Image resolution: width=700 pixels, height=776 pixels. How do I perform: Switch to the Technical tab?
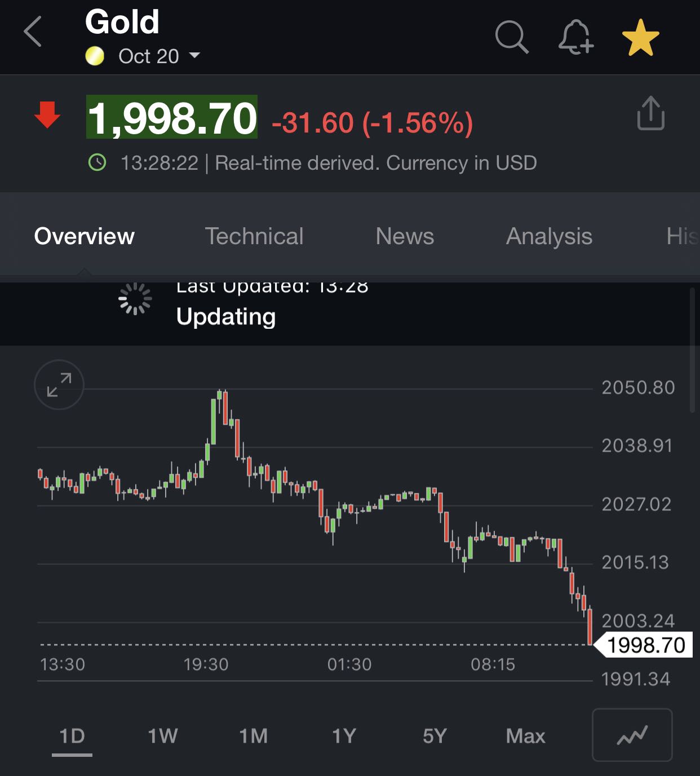pyautogui.click(x=254, y=236)
